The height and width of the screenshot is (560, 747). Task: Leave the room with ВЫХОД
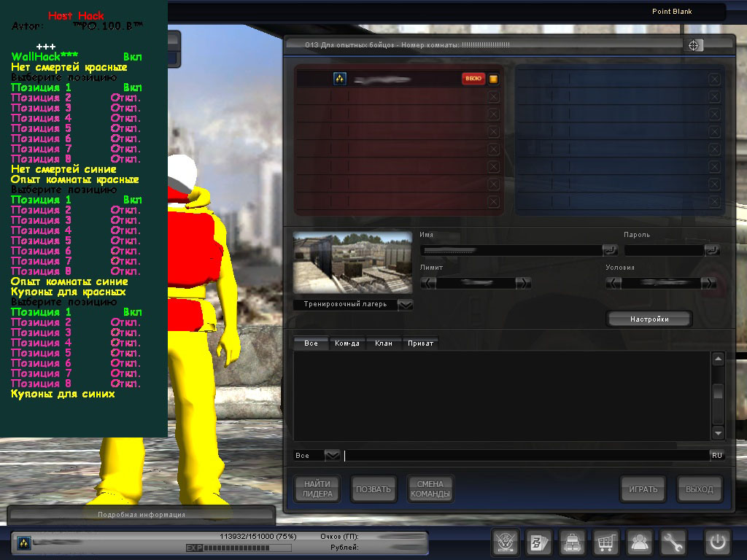700,489
